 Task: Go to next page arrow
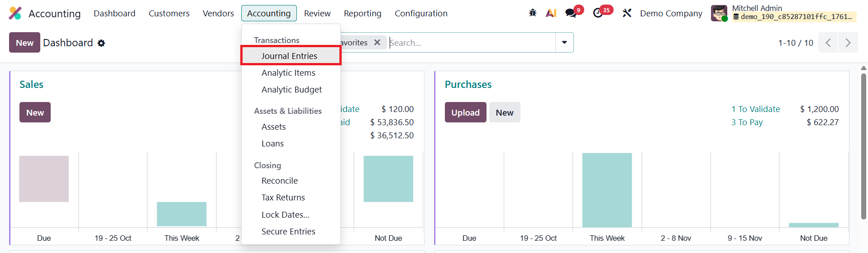(x=848, y=43)
